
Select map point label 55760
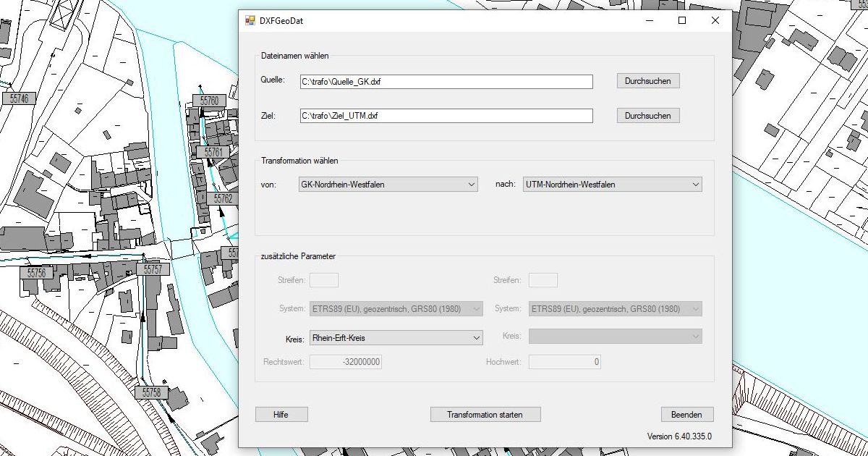click(209, 101)
